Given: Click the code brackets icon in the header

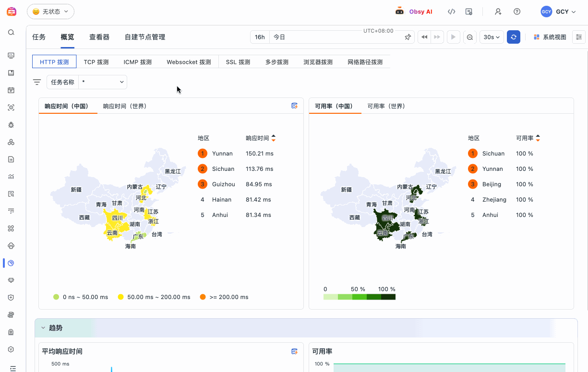Looking at the screenshot, I should click(451, 12).
